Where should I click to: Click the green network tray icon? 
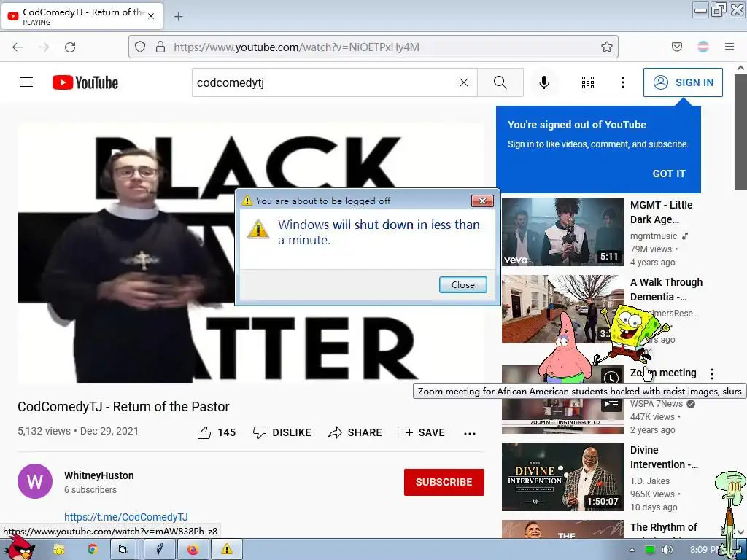(649, 550)
